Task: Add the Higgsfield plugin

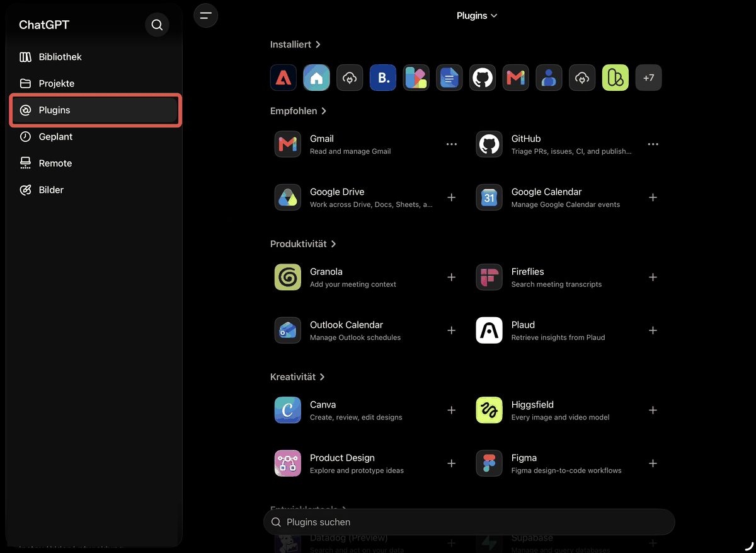Action: (653, 410)
